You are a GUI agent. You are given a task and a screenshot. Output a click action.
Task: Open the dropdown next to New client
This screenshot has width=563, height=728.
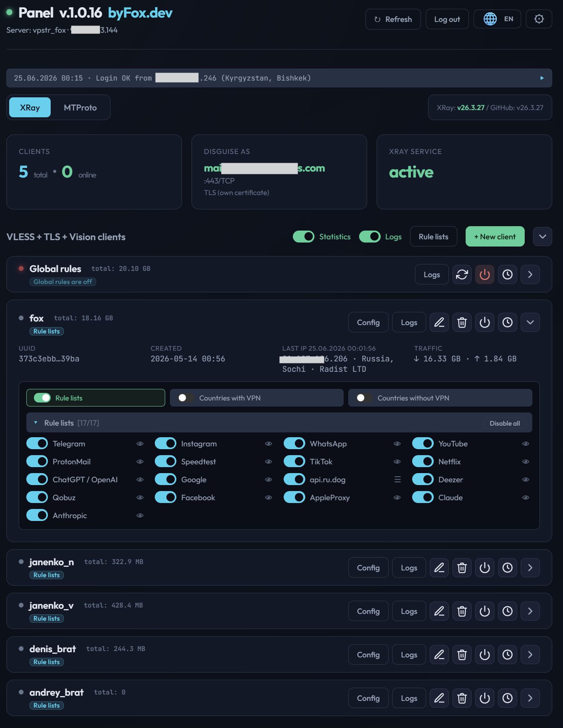[542, 237]
